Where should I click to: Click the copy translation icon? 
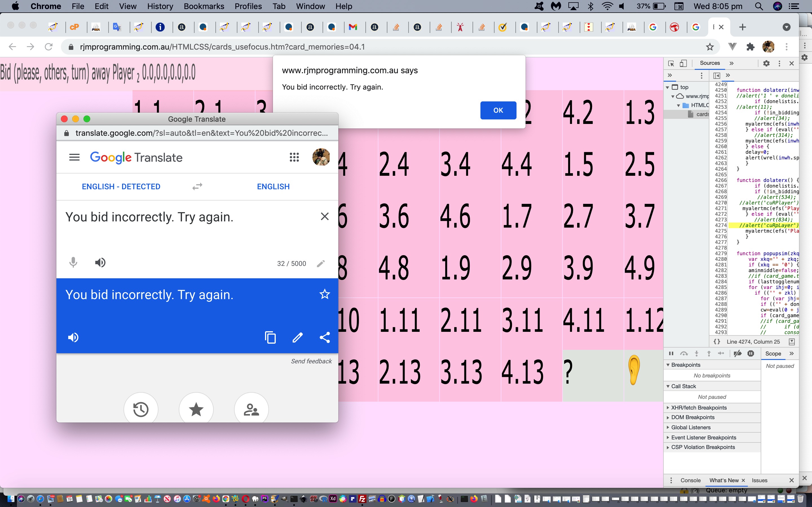(270, 337)
